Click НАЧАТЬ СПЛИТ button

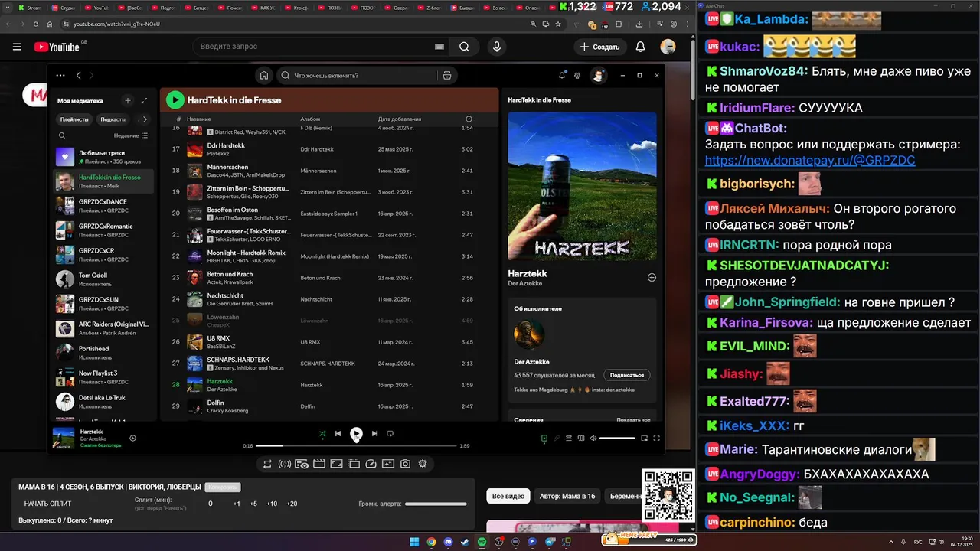[47, 504]
